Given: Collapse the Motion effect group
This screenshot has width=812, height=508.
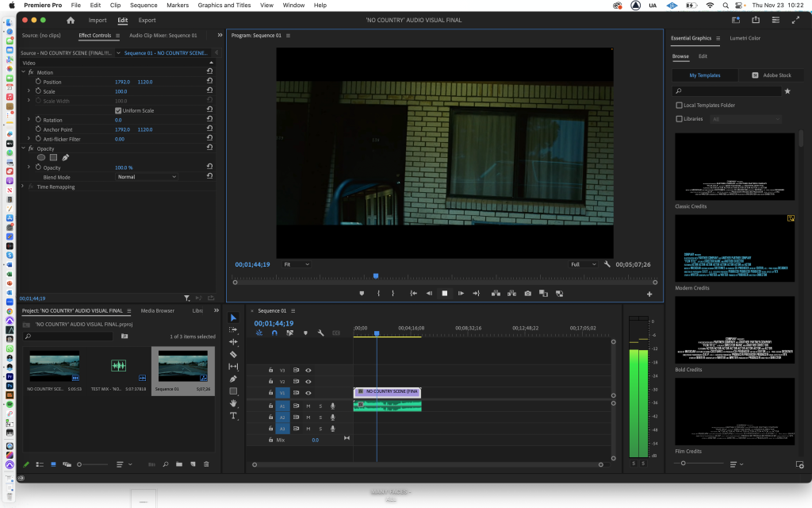Looking at the screenshot, I should [x=23, y=72].
